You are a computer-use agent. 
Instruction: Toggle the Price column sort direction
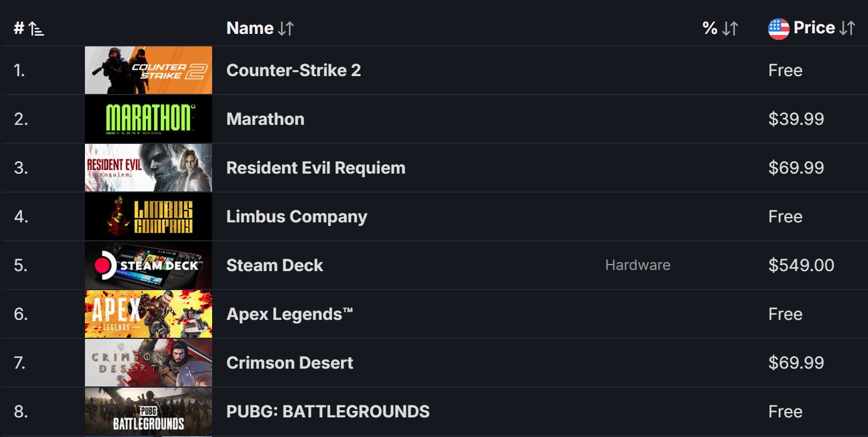coord(847,27)
